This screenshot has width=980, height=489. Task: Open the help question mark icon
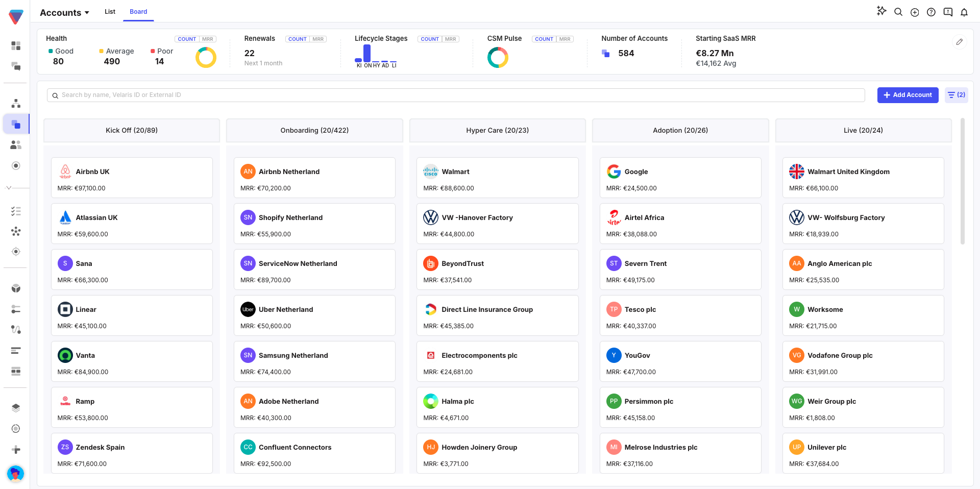931,12
